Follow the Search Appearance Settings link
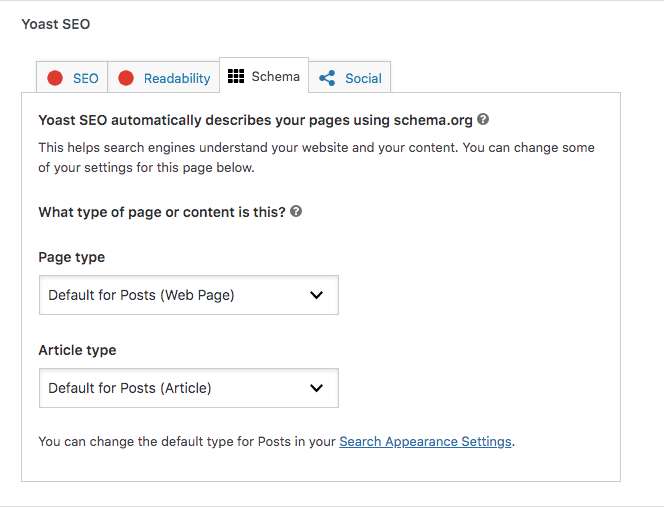Image resolution: width=664 pixels, height=508 pixels. point(425,441)
